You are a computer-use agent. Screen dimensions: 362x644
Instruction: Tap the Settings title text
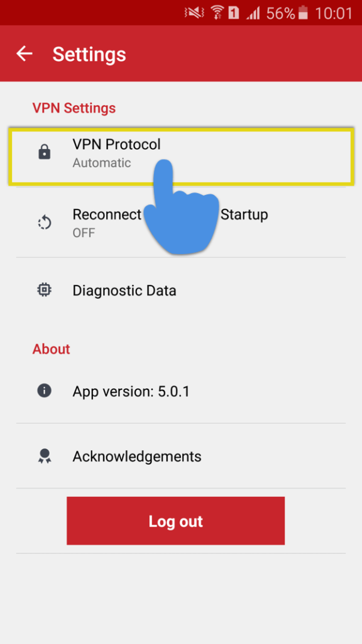click(89, 54)
